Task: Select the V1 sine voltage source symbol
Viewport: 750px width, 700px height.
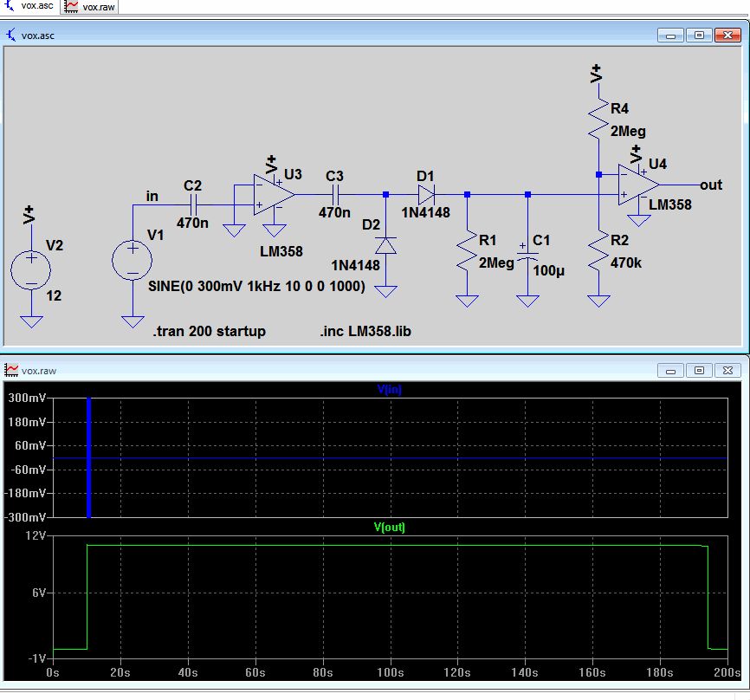Action: coord(133,261)
